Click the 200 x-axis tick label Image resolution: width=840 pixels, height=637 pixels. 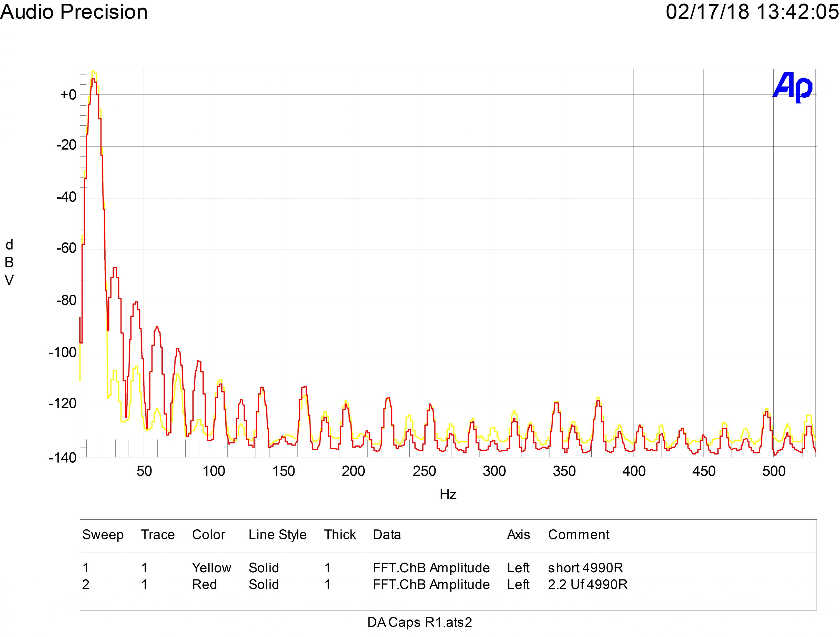[353, 471]
